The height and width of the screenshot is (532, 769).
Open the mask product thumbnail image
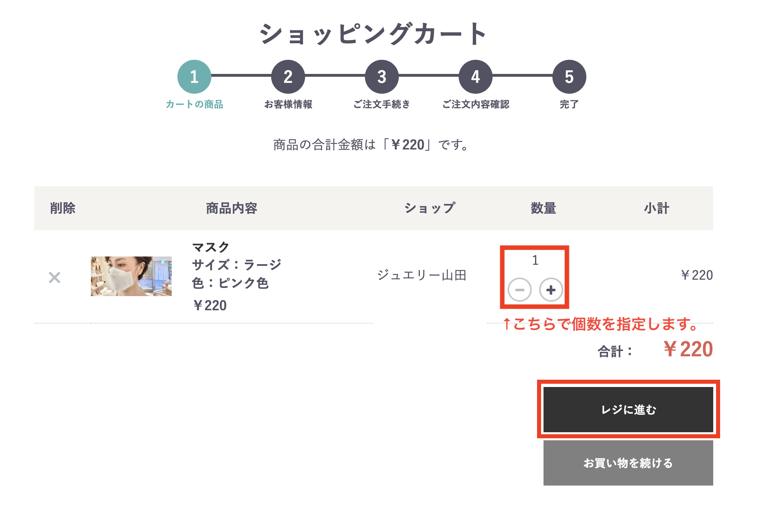pos(131,276)
